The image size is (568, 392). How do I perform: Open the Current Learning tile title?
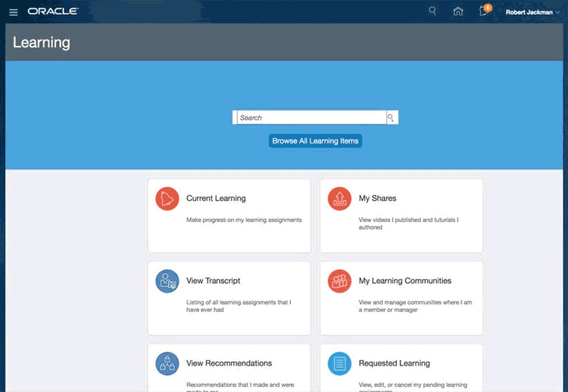coord(216,198)
